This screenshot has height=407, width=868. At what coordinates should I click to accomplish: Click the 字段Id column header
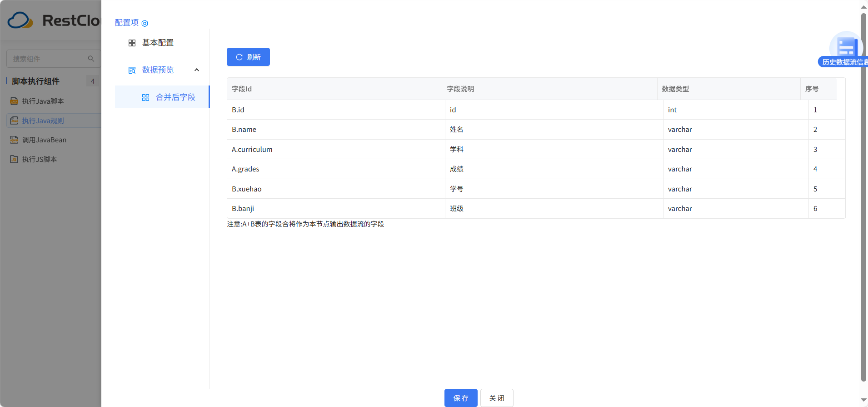click(334, 89)
